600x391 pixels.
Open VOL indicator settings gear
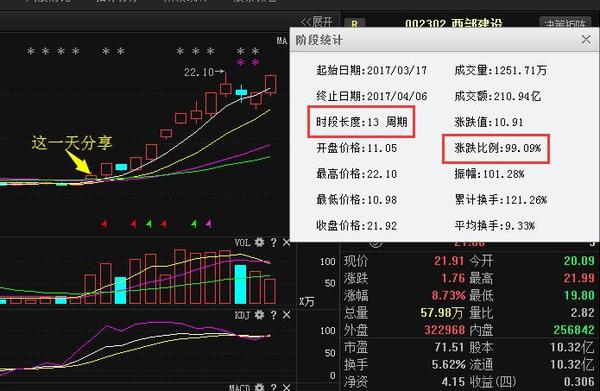pos(259,242)
